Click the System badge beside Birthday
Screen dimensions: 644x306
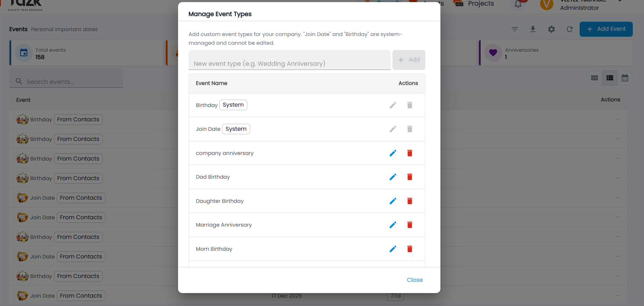pyautogui.click(x=233, y=105)
